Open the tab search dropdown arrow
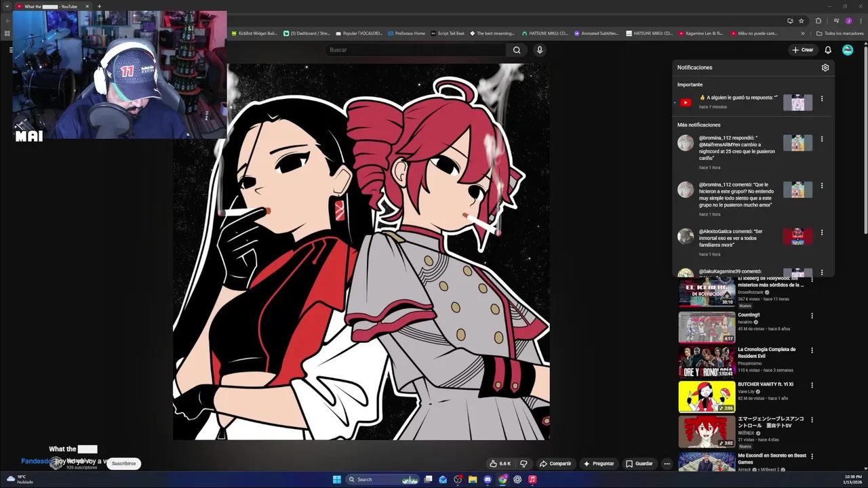This screenshot has width=868, height=488. (7, 7)
